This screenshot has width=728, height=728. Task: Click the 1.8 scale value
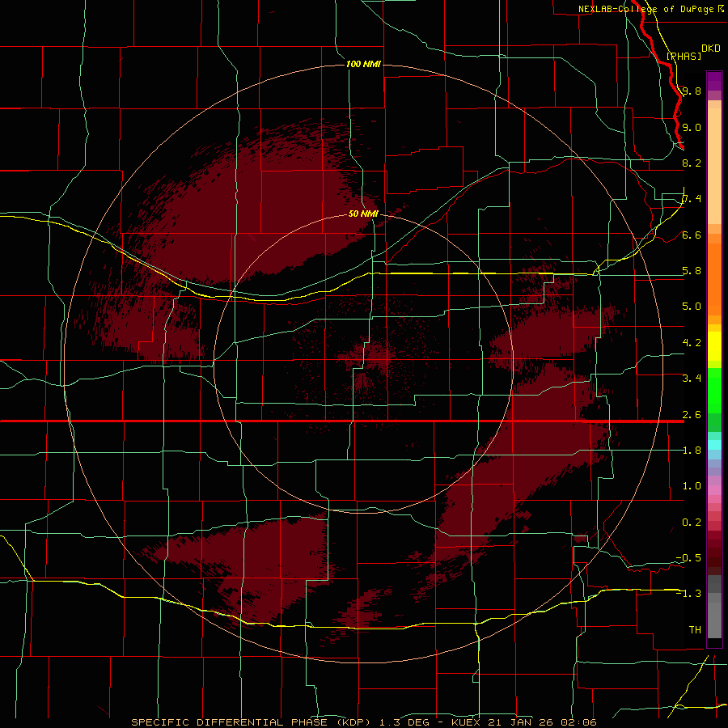[692, 451]
